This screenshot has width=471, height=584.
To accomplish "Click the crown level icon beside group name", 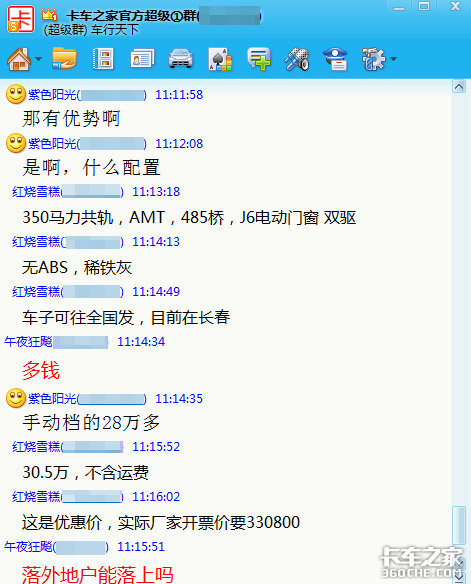I will (50, 15).
